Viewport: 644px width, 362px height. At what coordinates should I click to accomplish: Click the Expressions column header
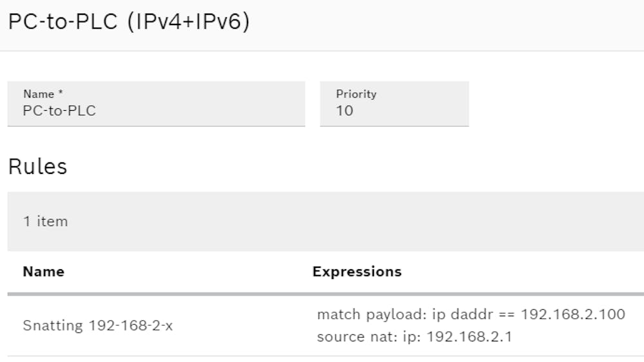[356, 272]
